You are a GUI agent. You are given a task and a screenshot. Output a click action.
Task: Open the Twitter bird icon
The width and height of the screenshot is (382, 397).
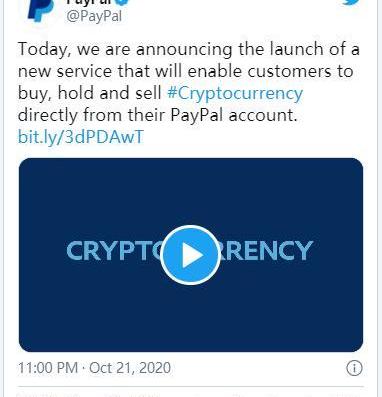point(354,3)
